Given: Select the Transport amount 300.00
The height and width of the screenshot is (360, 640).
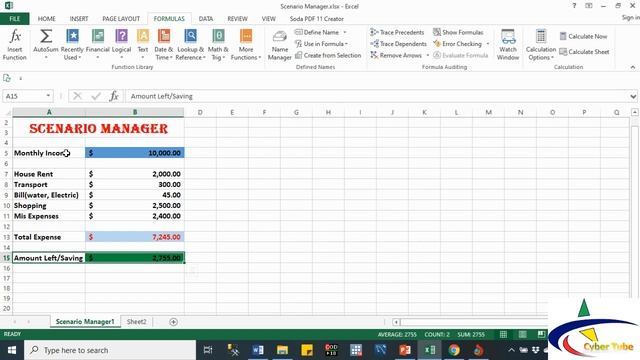Looking at the screenshot, I should point(135,184).
